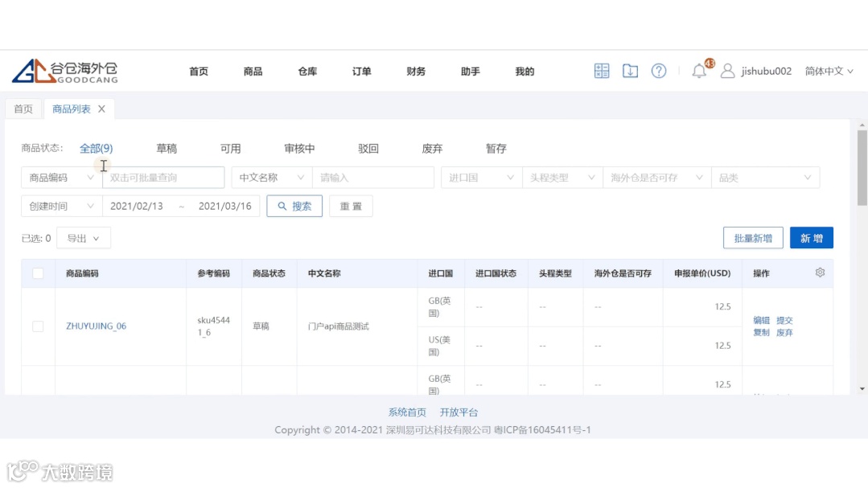868x488 pixels.
Task: Open the 开放平台 footer link
Action: pos(459,412)
